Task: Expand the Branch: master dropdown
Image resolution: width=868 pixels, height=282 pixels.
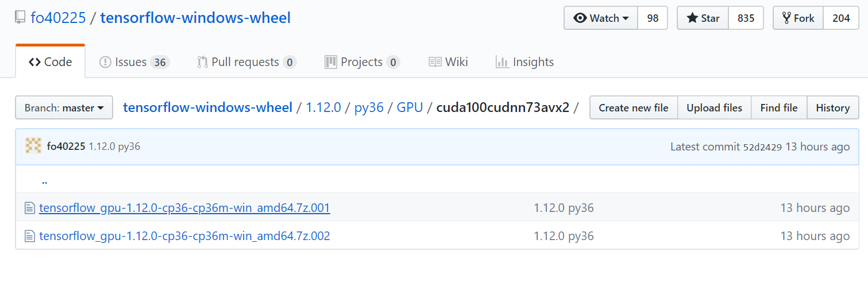Action: pyautogui.click(x=64, y=107)
